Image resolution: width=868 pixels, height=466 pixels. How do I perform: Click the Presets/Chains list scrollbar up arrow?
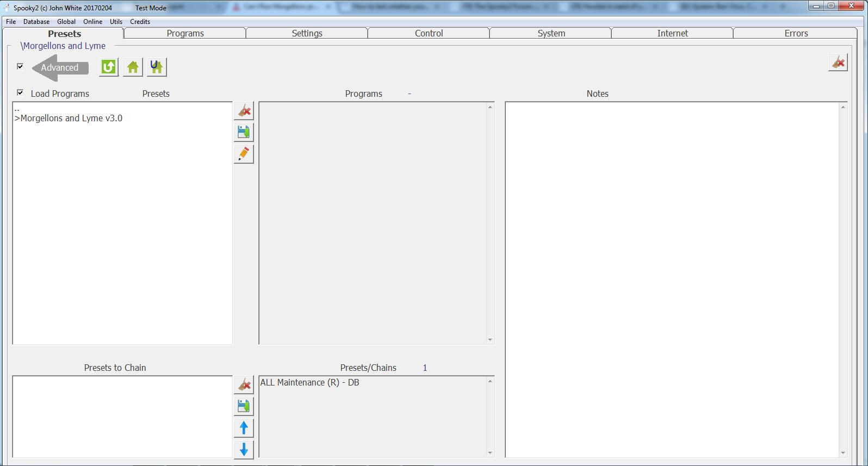point(490,381)
